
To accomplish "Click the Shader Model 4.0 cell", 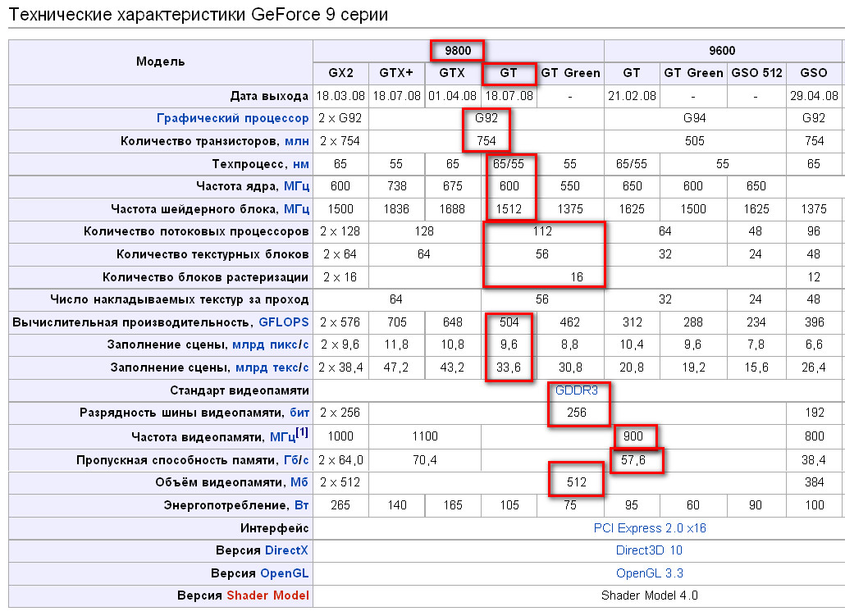I will point(650,595).
